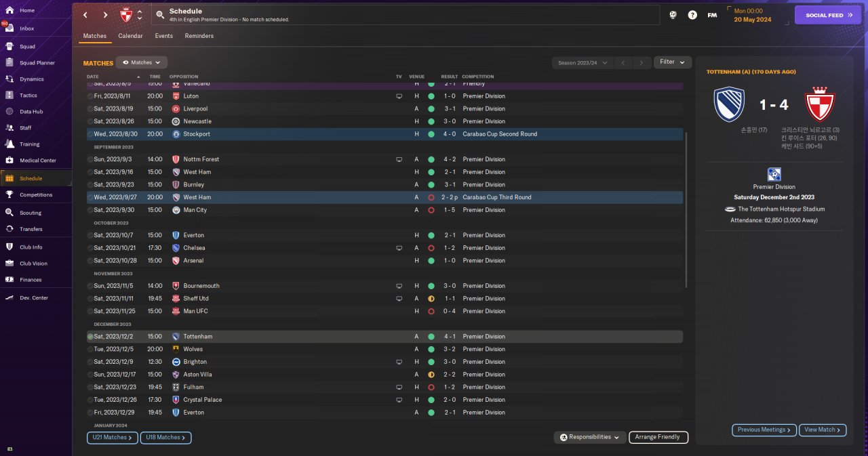Click the club switcher up/down chevrons

point(140,14)
